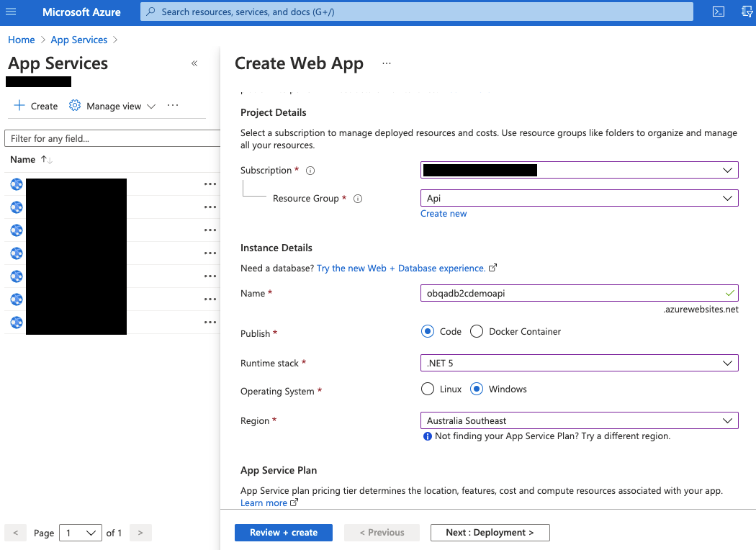The width and height of the screenshot is (756, 550).
Task: Click the first app service globe icon
Action: click(17, 184)
